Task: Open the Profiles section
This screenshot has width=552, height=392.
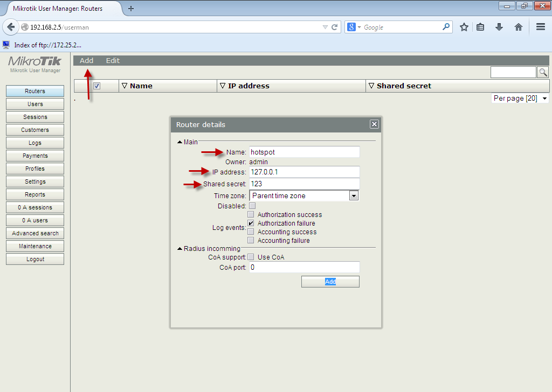Action: (35, 169)
